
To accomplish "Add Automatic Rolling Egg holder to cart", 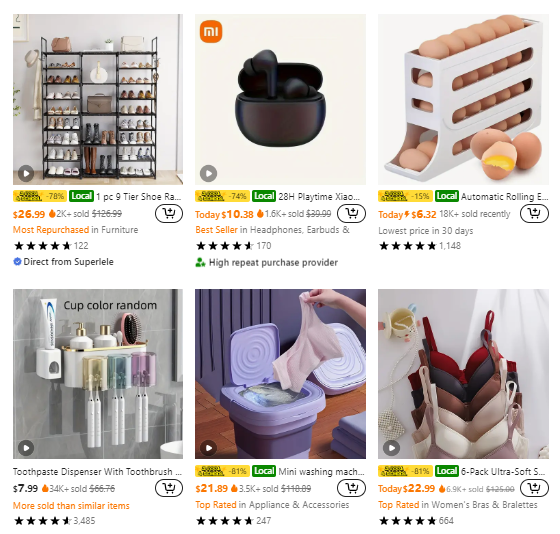I will [534, 213].
